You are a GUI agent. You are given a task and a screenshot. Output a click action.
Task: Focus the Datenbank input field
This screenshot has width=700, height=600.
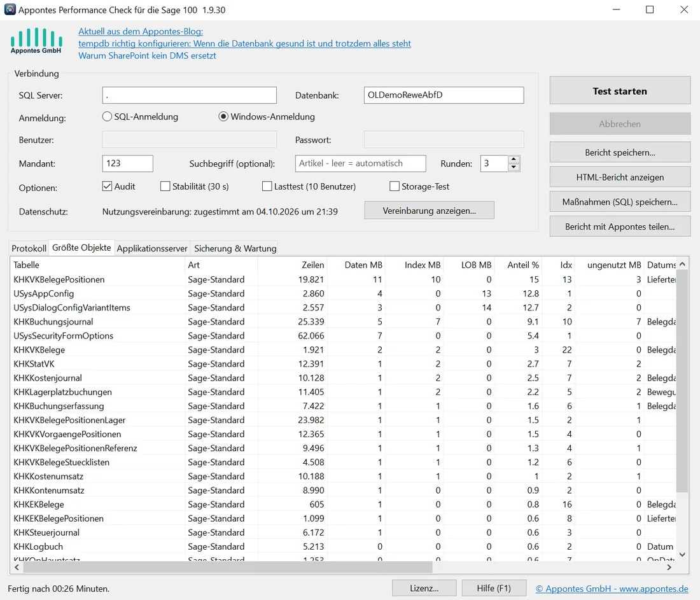pyautogui.click(x=444, y=95)
